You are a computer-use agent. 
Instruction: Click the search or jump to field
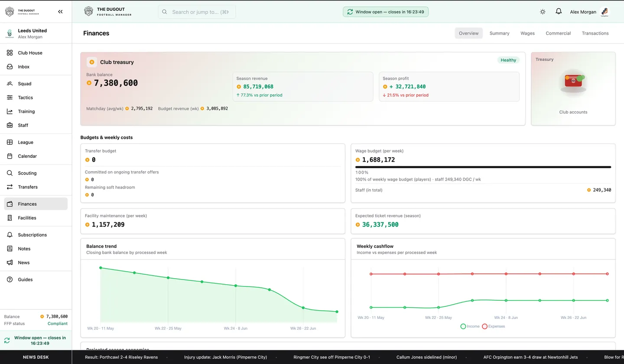197,12
